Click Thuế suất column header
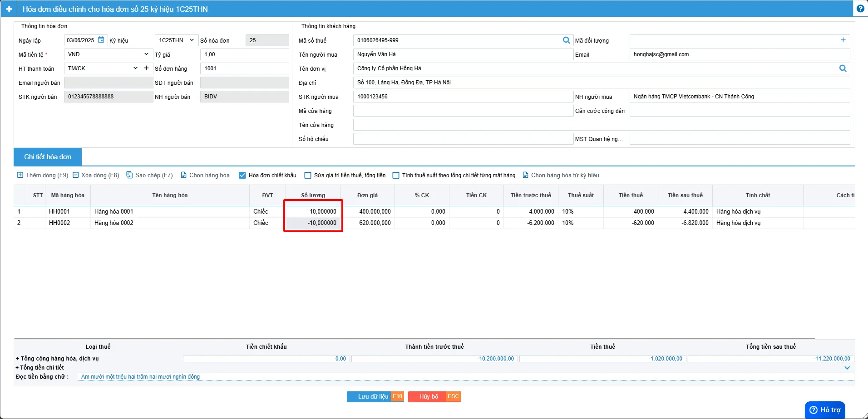This screenshot has height=419, width=868. (581, 195)
